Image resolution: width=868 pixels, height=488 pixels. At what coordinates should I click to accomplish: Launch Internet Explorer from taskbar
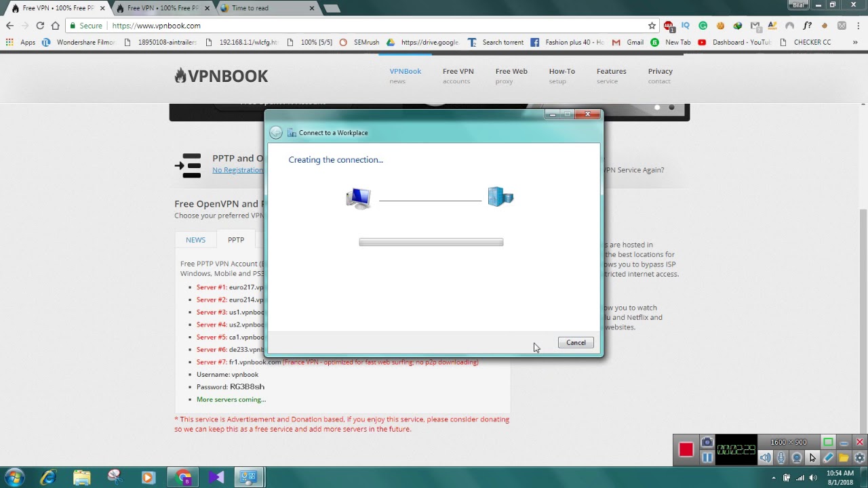47,477
